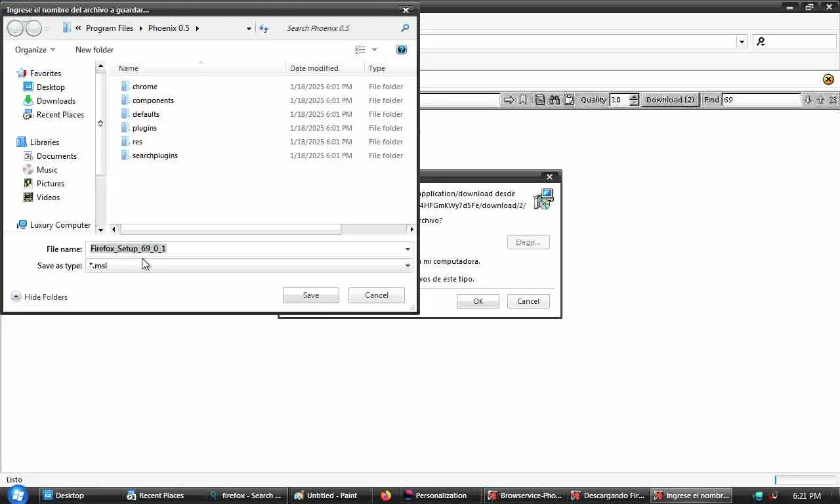Click the refresh button beside the address path
The width and height of the screenshot is (840, 504).
pos(264,28)
